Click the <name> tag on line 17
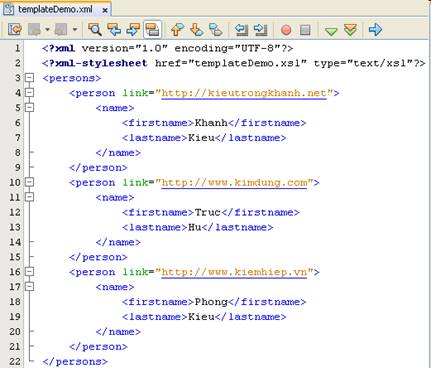431x368 pixels. pyautogui.click(x=115, y=287)
